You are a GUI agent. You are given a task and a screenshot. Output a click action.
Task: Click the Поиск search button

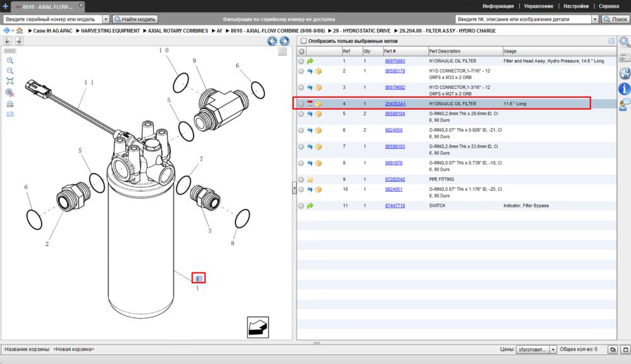[615, 19]
